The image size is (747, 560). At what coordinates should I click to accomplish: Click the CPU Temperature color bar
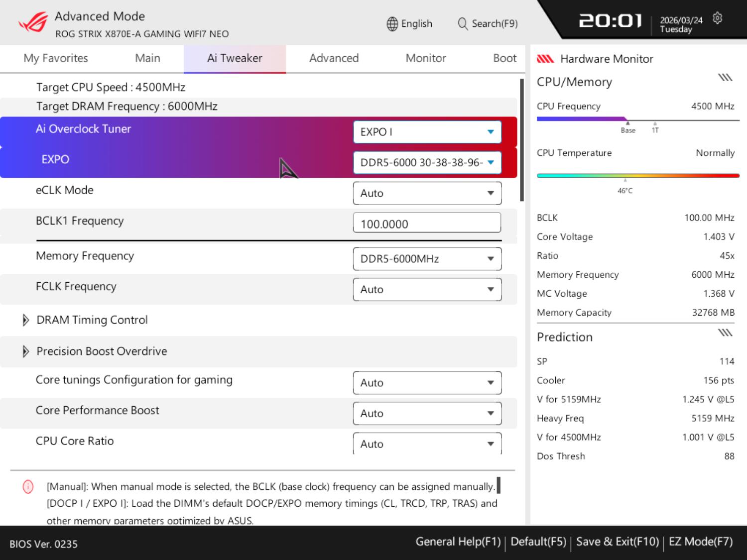[x=637, y=176]
